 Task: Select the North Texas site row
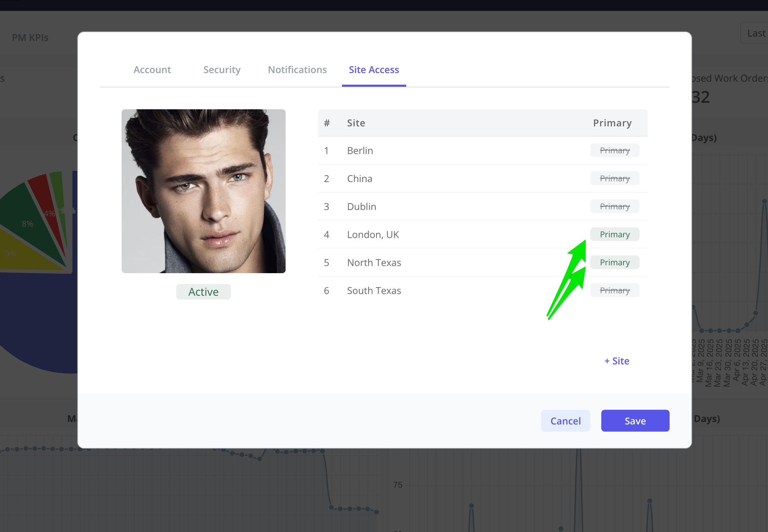483,262
